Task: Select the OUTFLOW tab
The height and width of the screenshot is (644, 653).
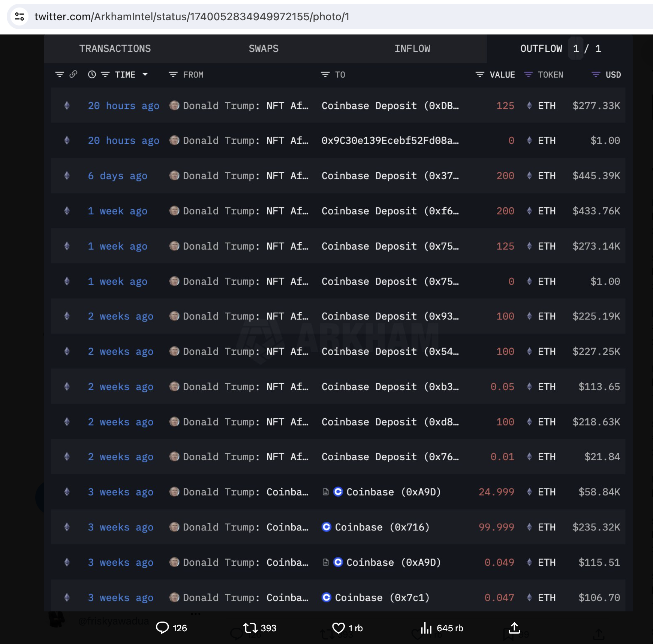Action: [541, 49]
